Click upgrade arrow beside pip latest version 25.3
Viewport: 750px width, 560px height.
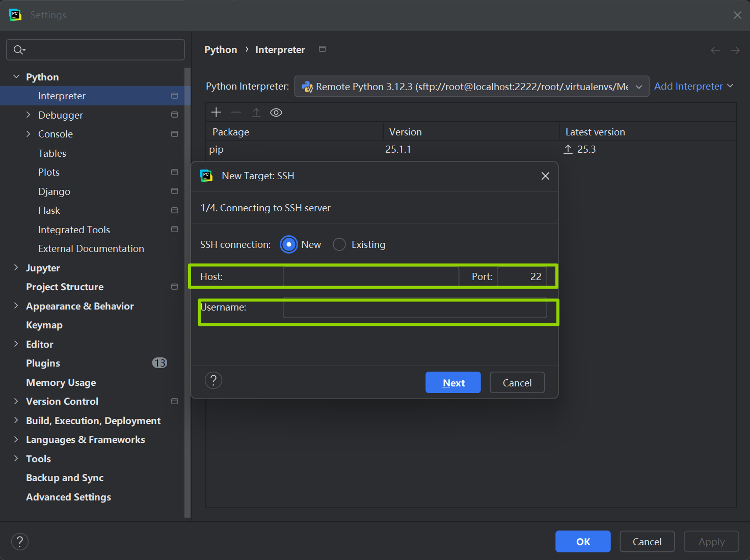(x=568, y=149)
